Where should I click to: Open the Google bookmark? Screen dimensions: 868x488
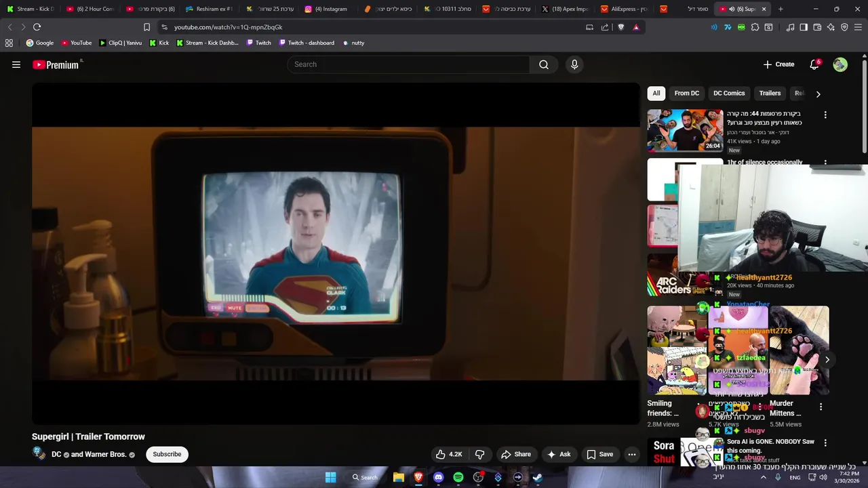(x=40, y=43)
